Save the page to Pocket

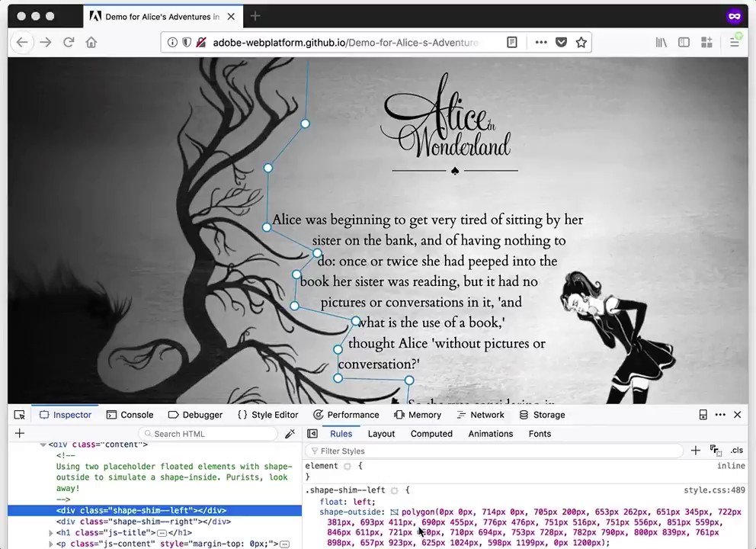561,43
